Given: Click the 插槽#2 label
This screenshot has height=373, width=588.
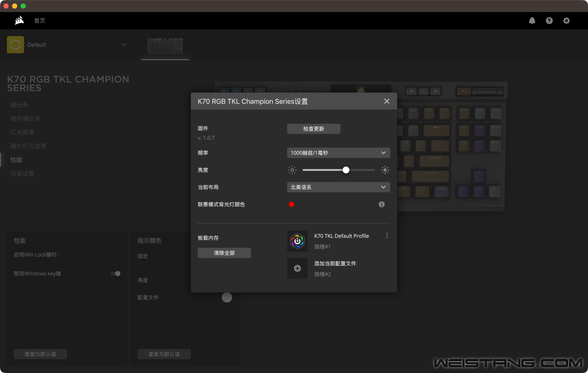Looking at the screenshot, I should (x=322, y=274).
